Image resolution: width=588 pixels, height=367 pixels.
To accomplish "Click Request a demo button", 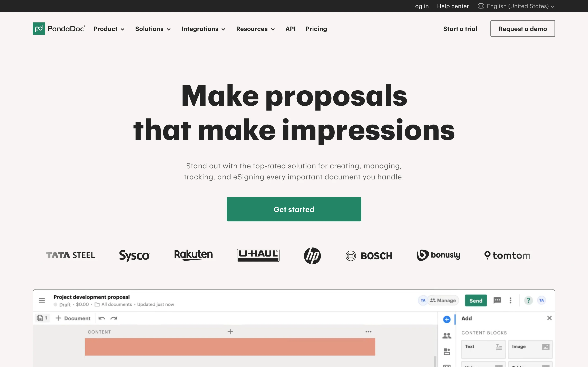I will click(522, 29).
